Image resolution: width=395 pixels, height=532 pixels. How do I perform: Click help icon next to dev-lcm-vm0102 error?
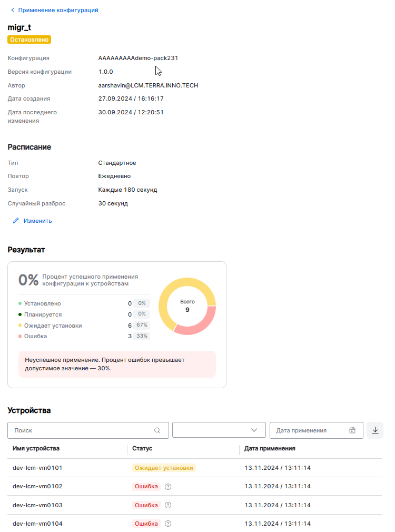click(168, 487)
